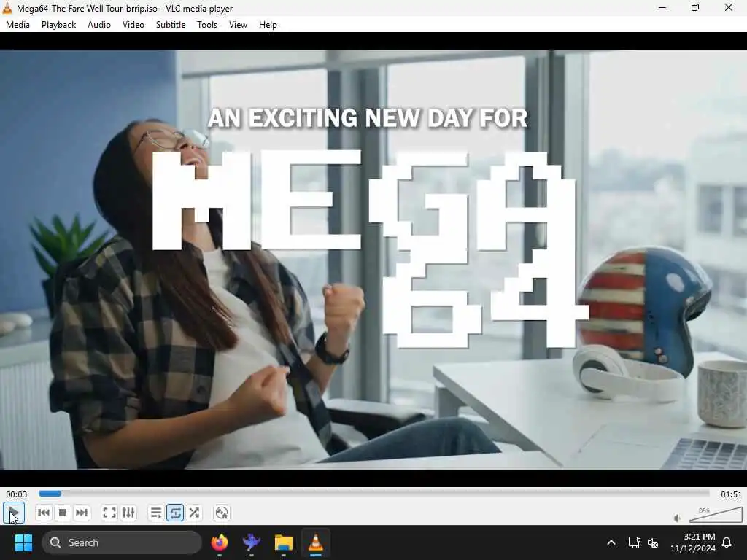
Task: Stop playback with the stop button
Action: (x=63, y=513)
